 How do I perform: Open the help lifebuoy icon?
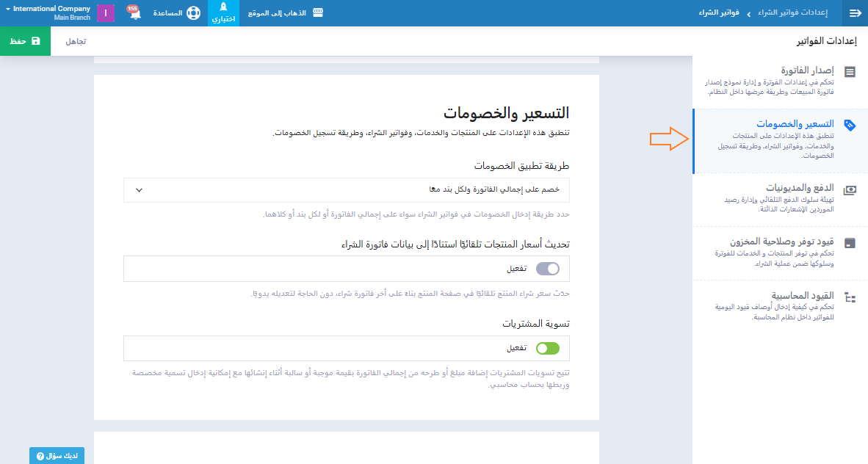click(192, 13)
